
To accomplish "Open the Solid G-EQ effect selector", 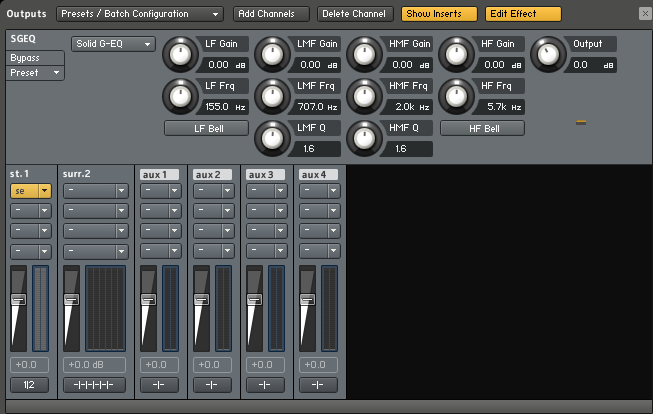I will coord(113,44).
